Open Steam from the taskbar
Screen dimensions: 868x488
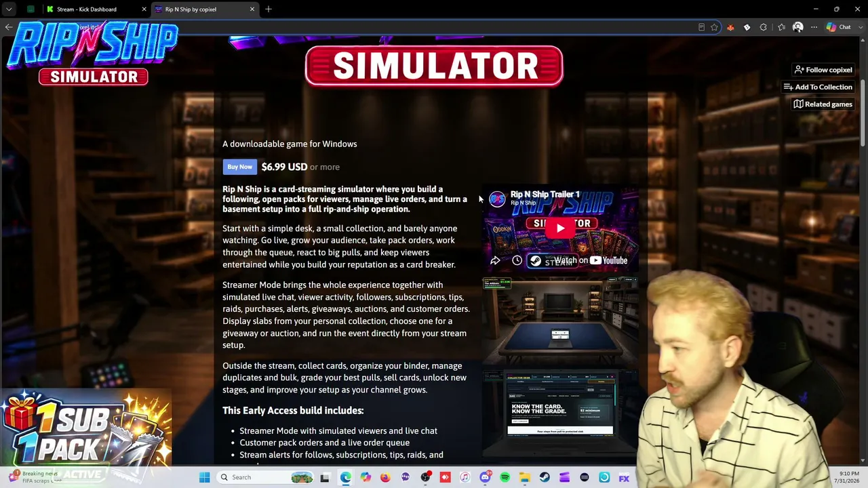pyautogui.click(x=545, y=477)
